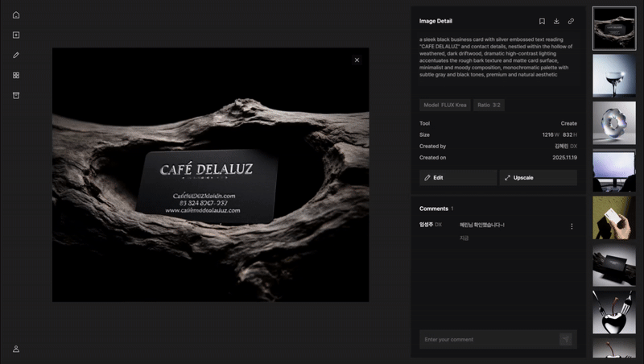This screenshot has width=644, height=364.
Task: Select the glass donut shape thumbnail
Action: click(x=614, y=123)
